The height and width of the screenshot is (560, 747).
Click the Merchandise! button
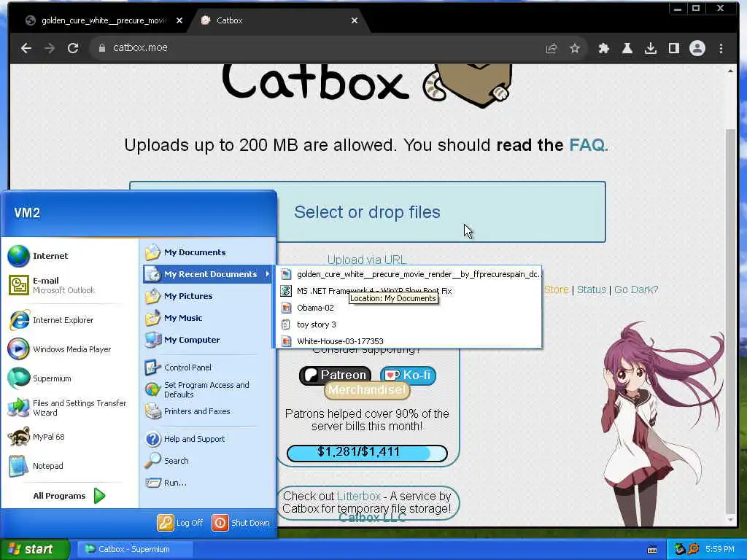[367, 390]
